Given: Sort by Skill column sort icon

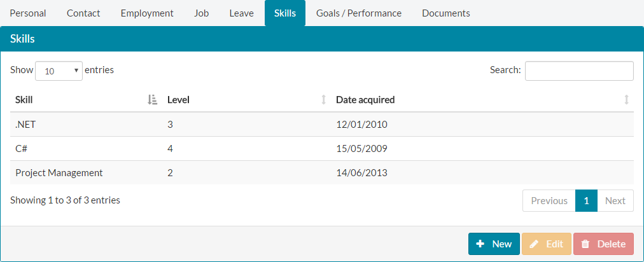Looking at the screenshot, I should pos(152,99).
